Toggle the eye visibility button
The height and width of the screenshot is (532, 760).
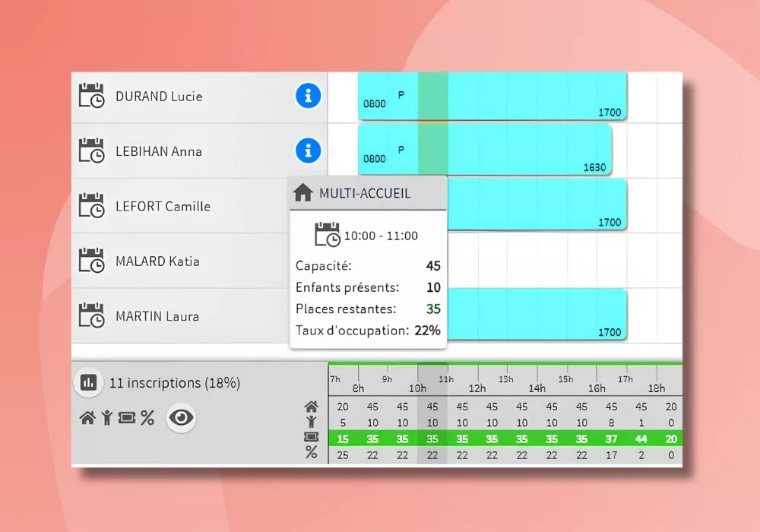click(182, 417)
